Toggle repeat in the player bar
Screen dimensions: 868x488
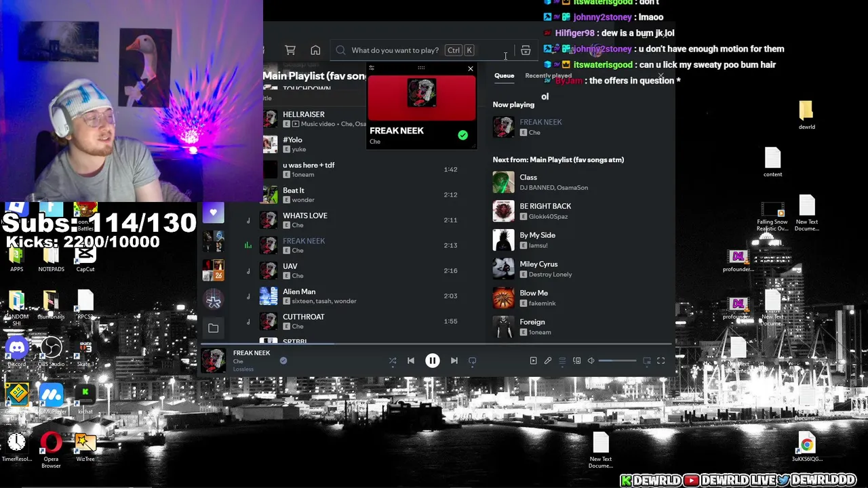pos(473,361)
